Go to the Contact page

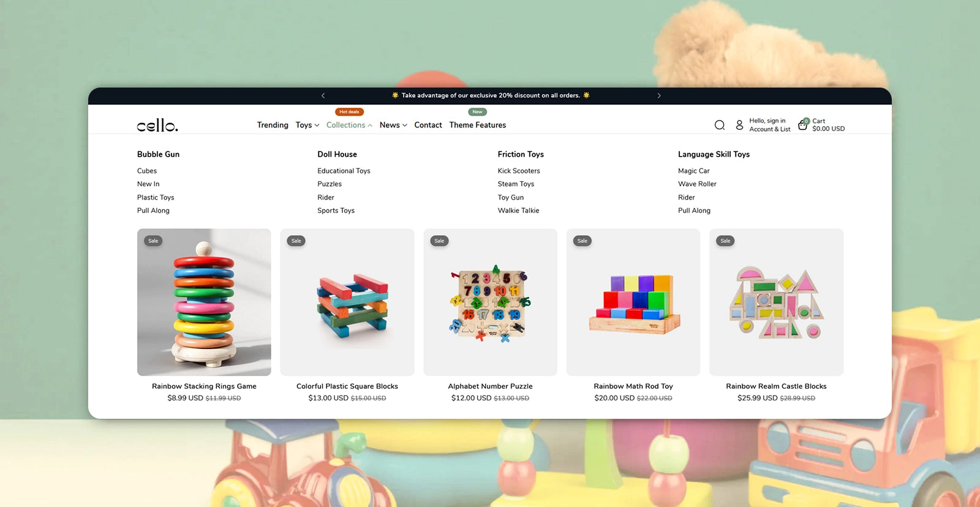click(428, 125)
